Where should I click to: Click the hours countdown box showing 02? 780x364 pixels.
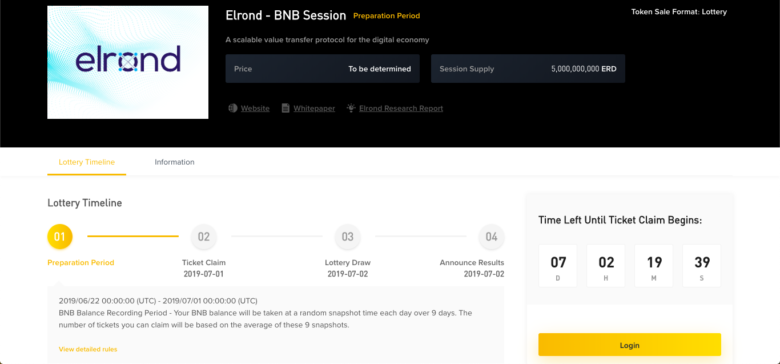click(606, 266)
